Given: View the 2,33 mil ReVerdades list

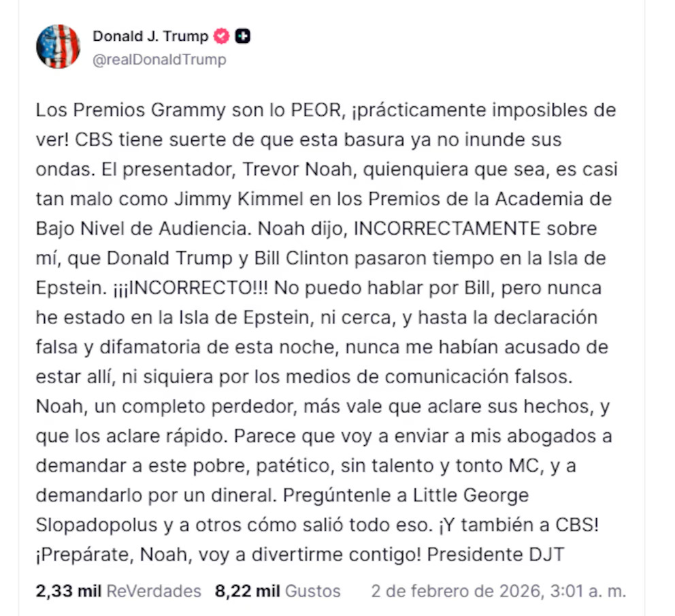Looking at the screenshot, I should [118, 591].
